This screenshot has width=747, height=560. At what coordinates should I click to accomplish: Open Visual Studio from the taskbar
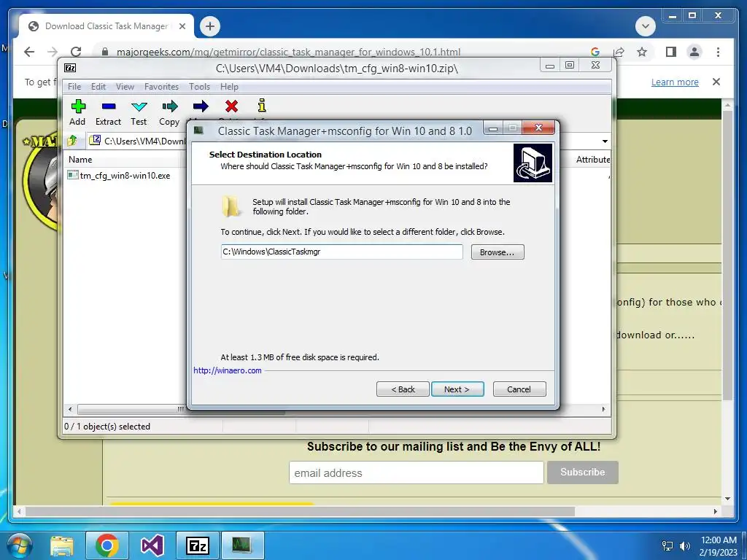pos(152,545)
